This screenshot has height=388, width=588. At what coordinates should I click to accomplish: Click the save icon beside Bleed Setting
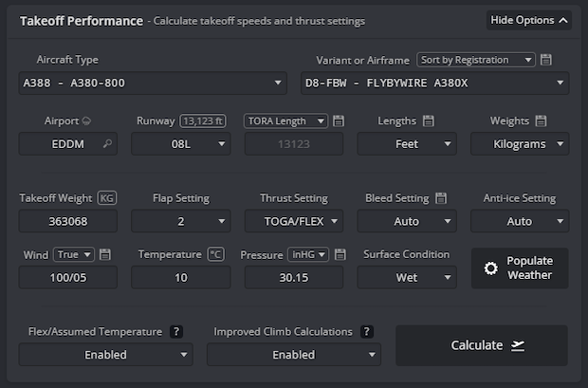click(x=440, y=198)
